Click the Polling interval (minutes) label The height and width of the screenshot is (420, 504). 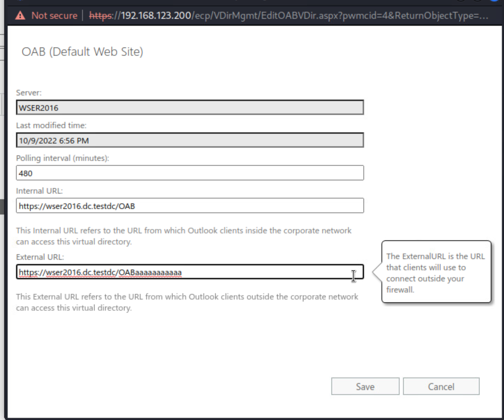(x=62, y=158)
